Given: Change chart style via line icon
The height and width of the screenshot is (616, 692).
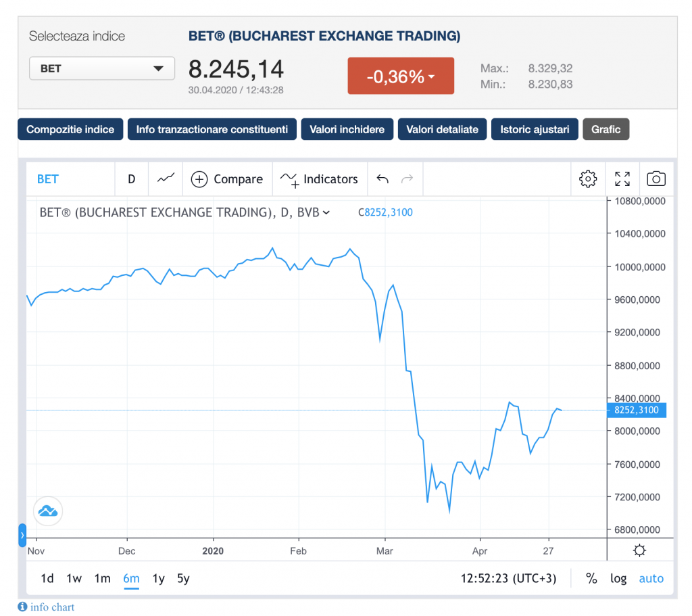Looking at the screenshot, I should (166, 179).
